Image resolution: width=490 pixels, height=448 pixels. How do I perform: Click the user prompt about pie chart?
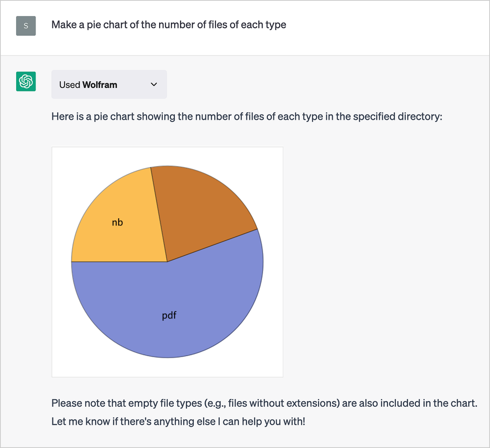click(x=169, y=25)
